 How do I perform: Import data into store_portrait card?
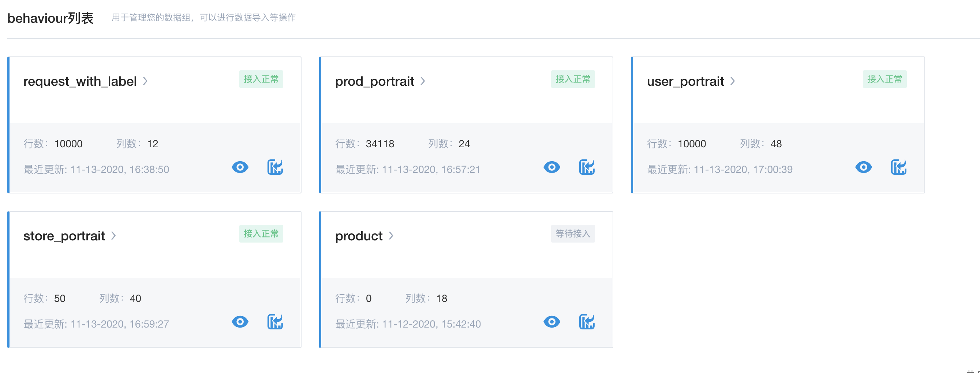(275, 322)
